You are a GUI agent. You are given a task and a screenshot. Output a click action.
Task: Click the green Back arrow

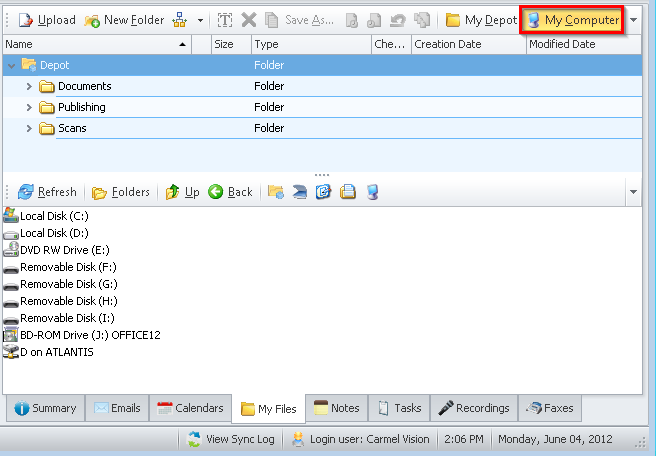pyautogui.click(x=230, y=192)
